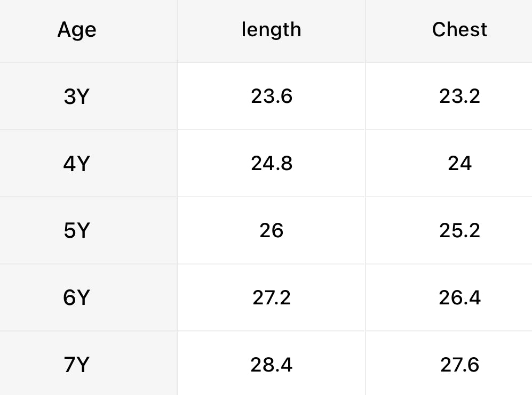Click the 23.6 length value
Viewport: 532px width, 395px height.
pos(272,96)
